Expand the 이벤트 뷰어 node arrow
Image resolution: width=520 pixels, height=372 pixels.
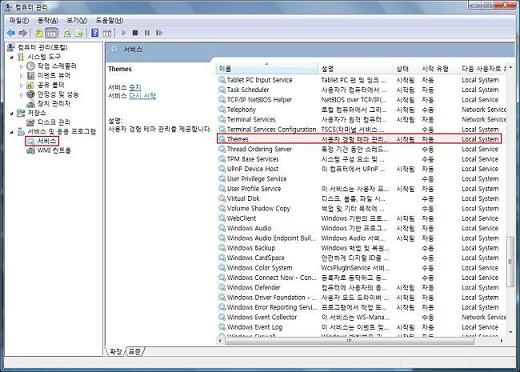point(21,76)
